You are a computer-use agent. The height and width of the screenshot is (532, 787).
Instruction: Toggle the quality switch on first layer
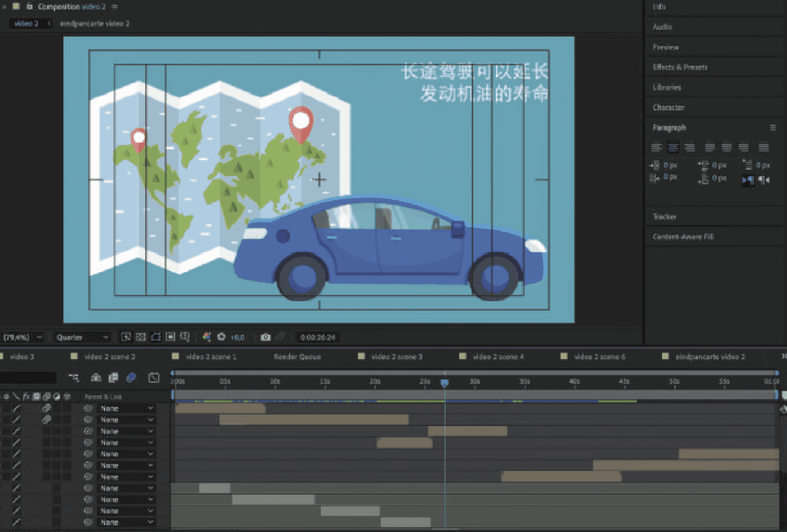click(x=16, y=408)
